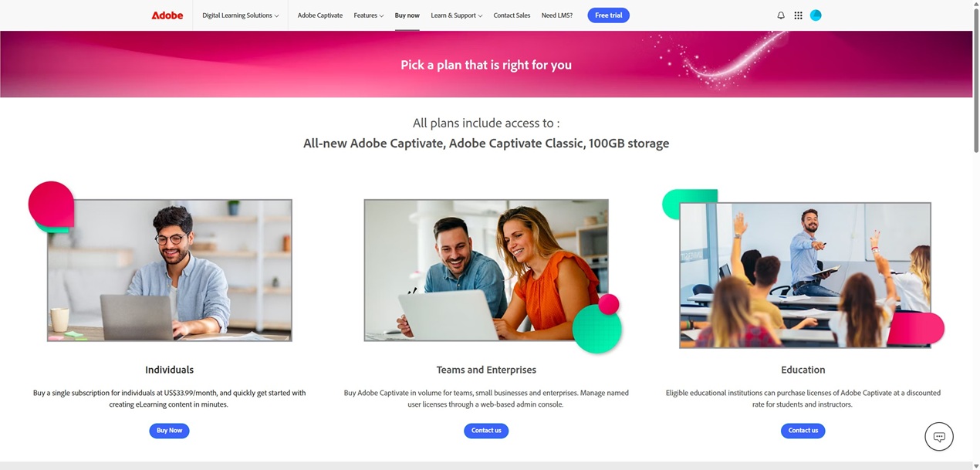Expand Digital Learning Solutions dropdown
This screenshot has width=980, height=470.
point(241,15)
